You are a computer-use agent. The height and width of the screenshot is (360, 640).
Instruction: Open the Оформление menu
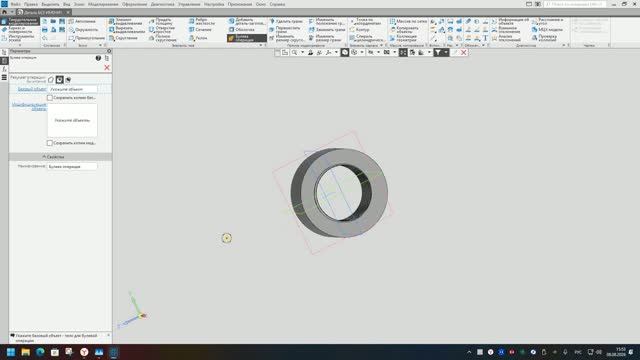point(134,4)
